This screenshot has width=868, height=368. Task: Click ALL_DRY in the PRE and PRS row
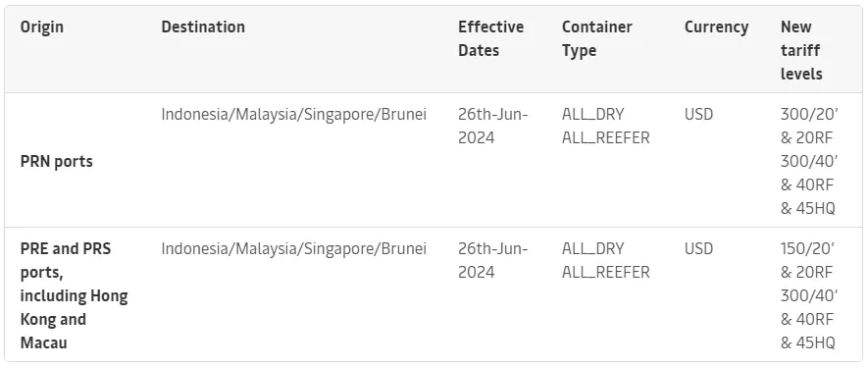coord(592,248)
